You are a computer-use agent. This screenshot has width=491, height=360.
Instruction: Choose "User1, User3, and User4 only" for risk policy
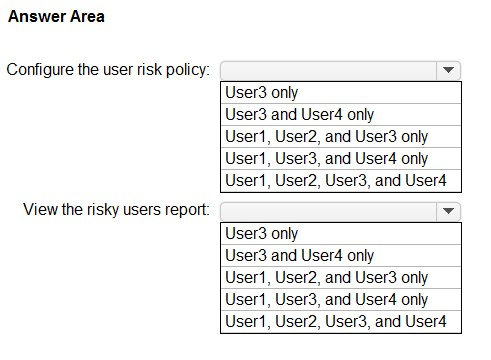pos(341,158)
